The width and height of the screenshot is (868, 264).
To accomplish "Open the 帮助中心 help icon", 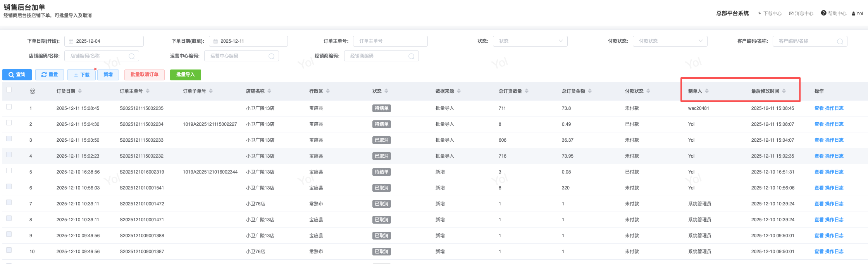I will click(824, 13).
